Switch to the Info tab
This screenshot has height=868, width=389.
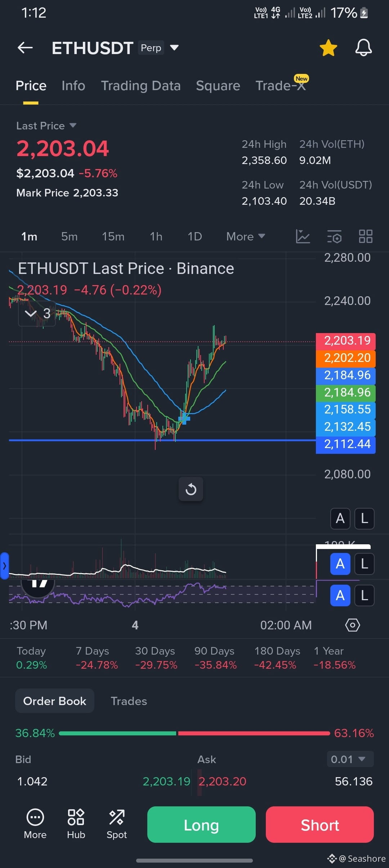pos(73,86)
